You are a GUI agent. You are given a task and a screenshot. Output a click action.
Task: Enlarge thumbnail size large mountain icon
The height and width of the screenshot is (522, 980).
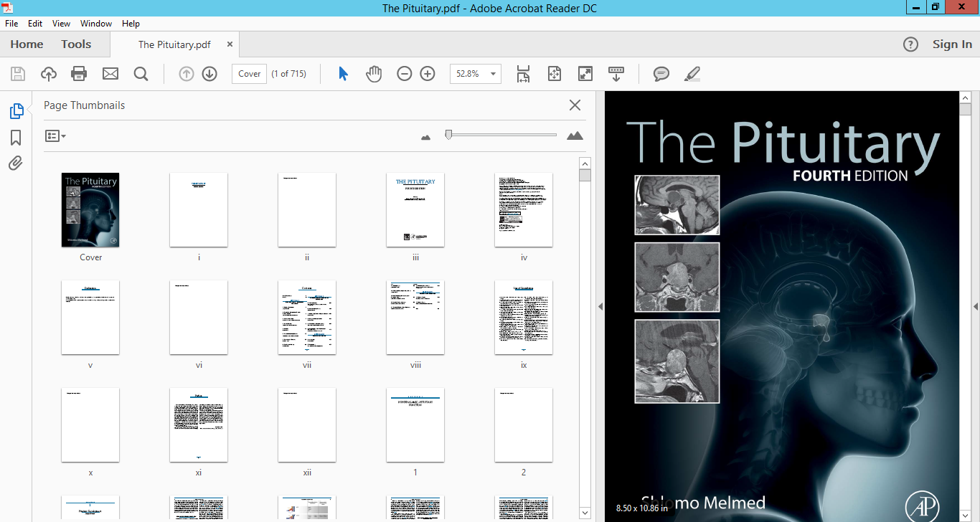pos(575,136)
